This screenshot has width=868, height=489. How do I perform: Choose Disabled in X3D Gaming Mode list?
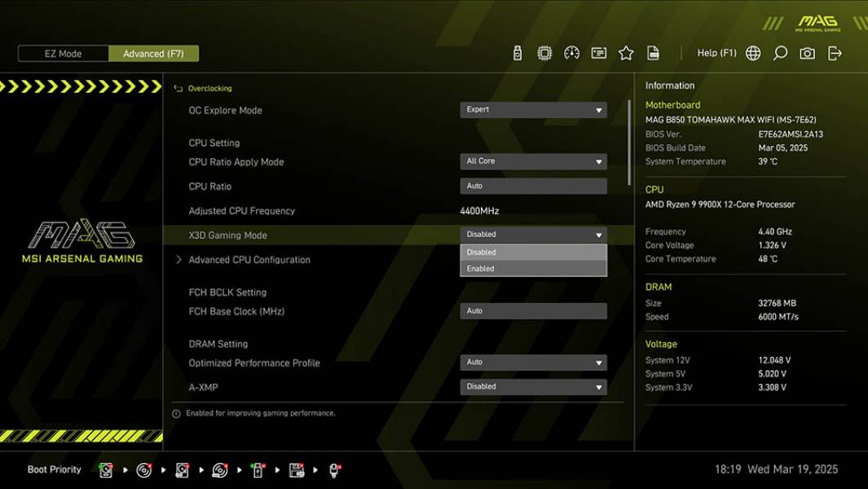pyautogui.click(x=533, y=252)
